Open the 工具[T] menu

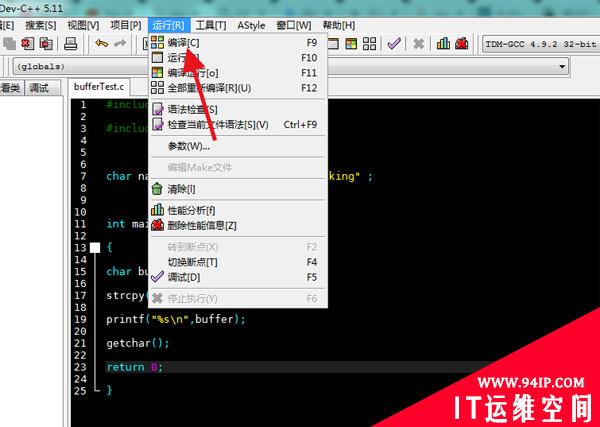point(211,26)
